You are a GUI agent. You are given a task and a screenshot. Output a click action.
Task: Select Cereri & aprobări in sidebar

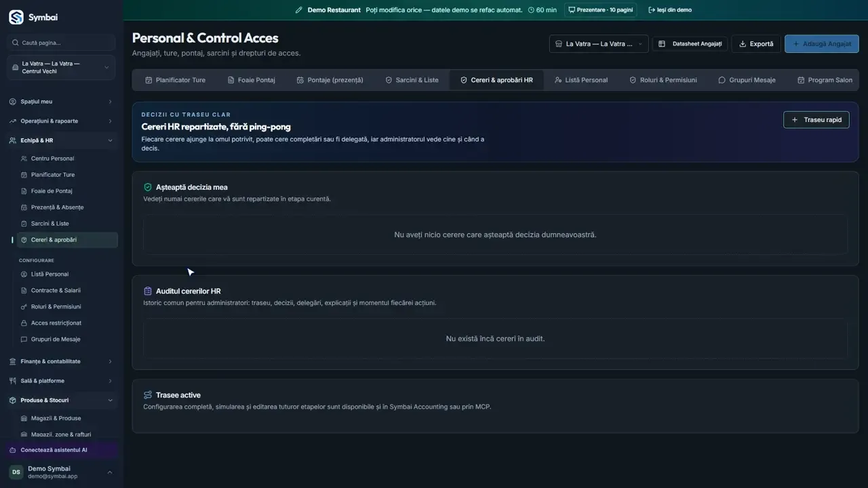click(66, 240)
